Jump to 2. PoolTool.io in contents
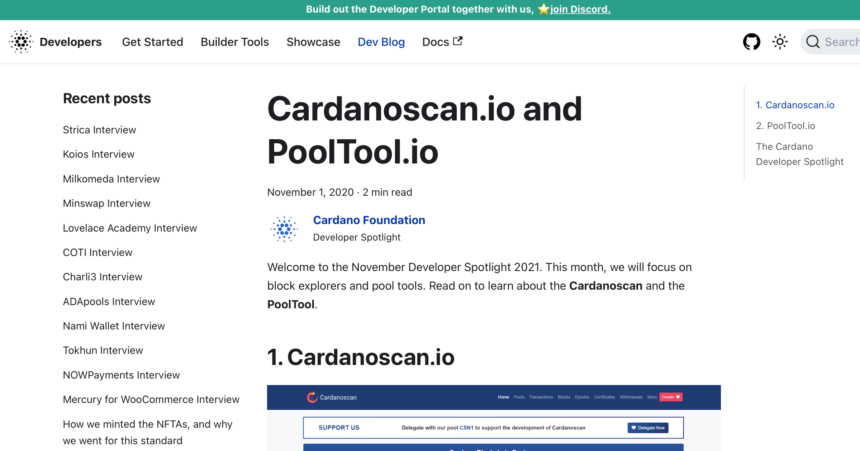Viewport: 860px width, 451px height. pyautogui.click(x=785, y=126)
